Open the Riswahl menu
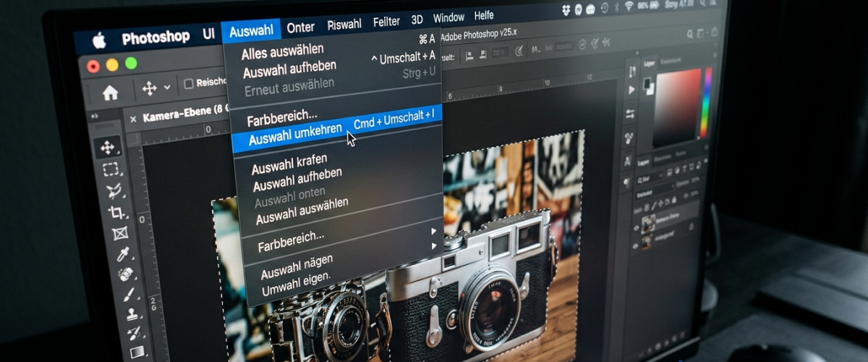This screenshot has height=362, width=868. (344, 25)
